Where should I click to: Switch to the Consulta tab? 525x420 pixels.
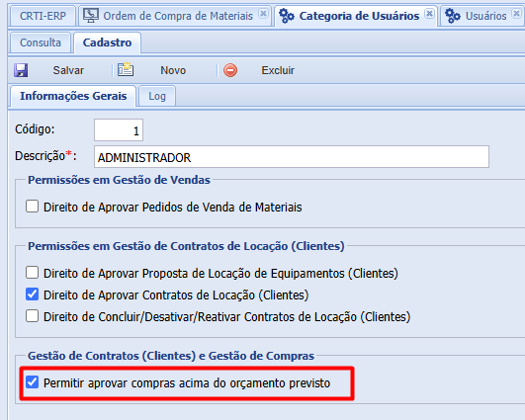41,42
